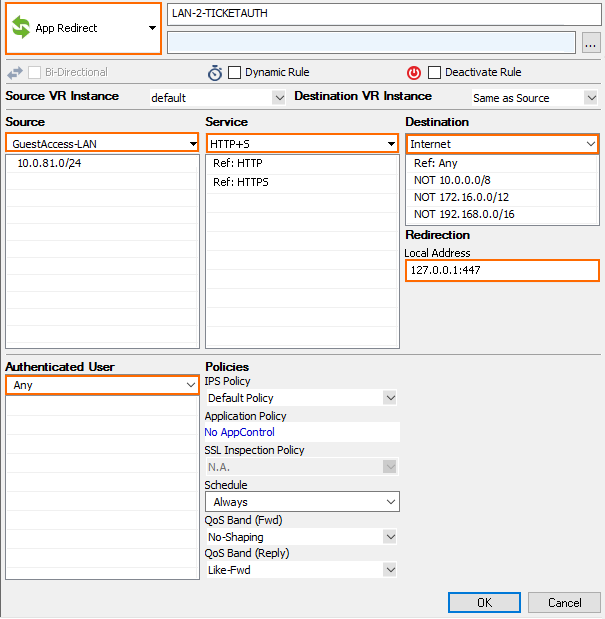Open the disabled SSL Inspection Policy dropdown

(x=302, y=467)
